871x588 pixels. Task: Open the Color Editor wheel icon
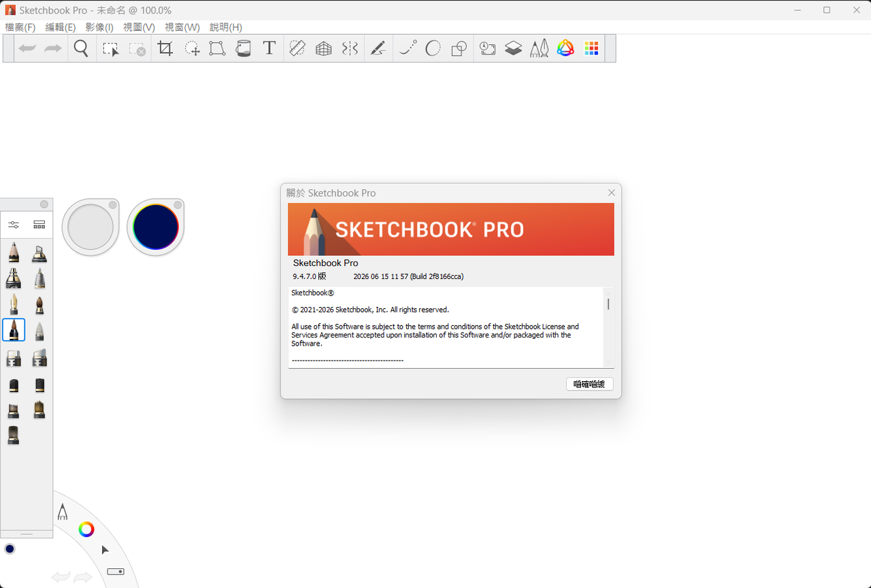[x=565, y=48]
